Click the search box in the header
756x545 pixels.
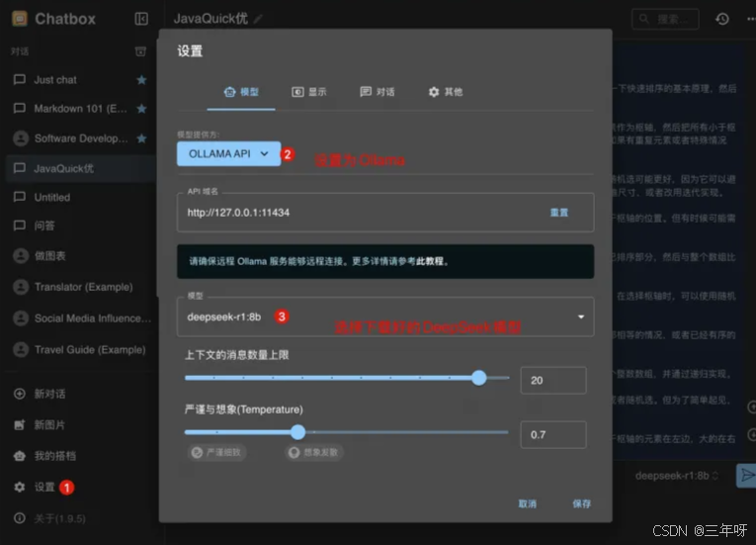(665, 20)
